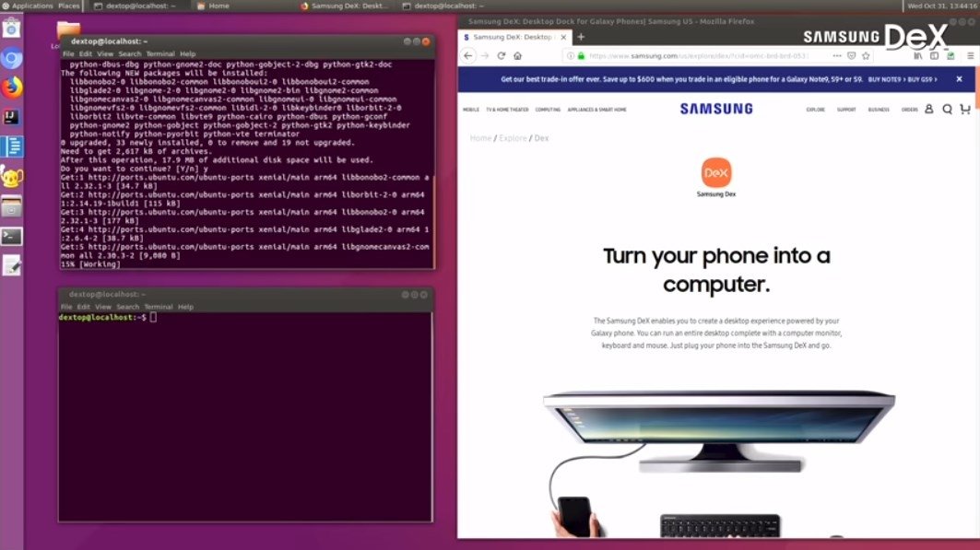Open the Places menu in top panel
This screenshot has width=980, height=550.
click(x=69, y=6)
